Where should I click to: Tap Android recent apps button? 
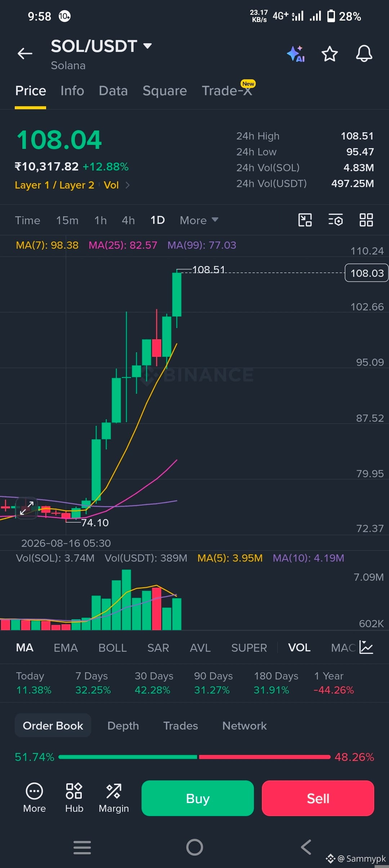click(82, 847)
